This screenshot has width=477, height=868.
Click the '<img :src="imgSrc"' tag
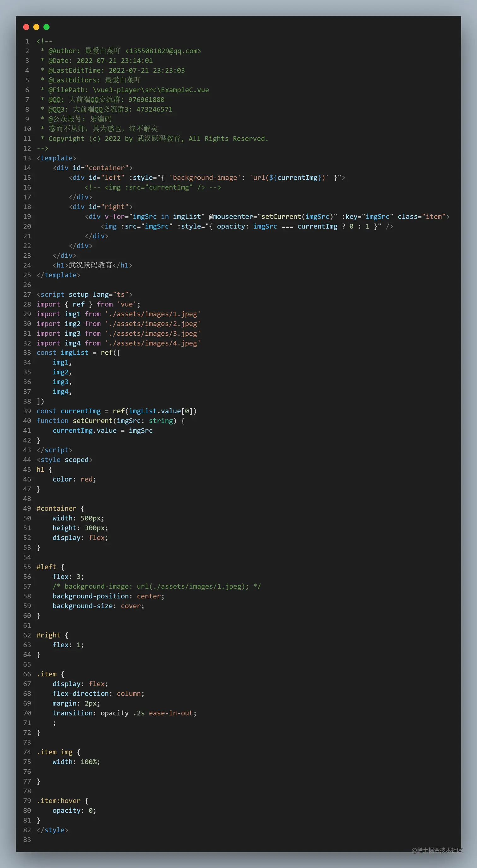coord(137,226)
